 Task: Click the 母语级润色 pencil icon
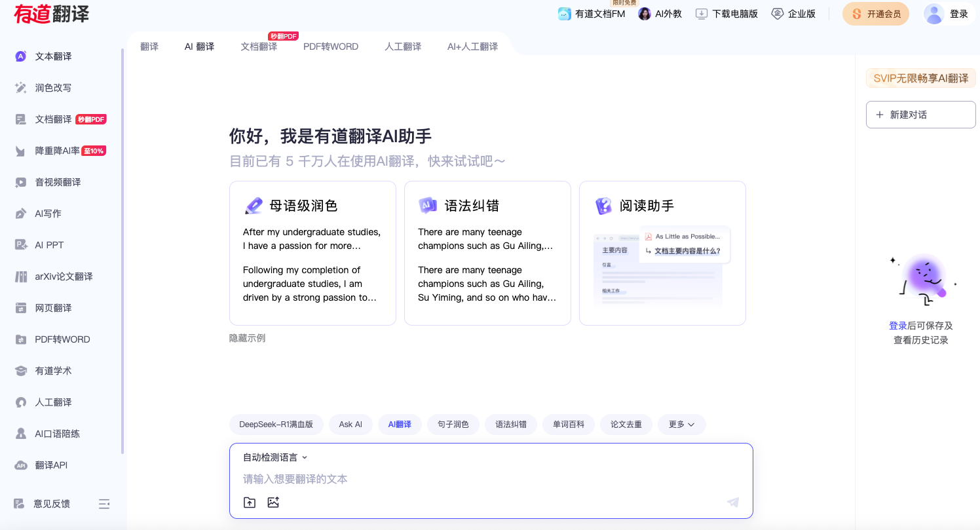click(254, 206)
